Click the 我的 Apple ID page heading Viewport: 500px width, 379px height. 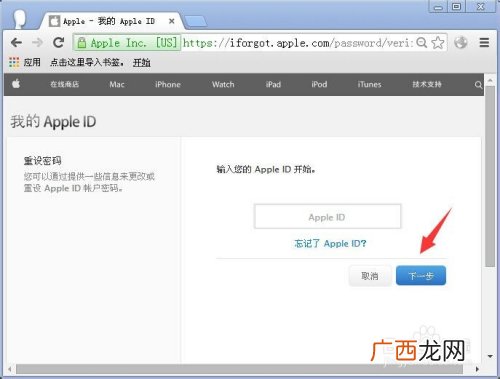tap(53, 122)
